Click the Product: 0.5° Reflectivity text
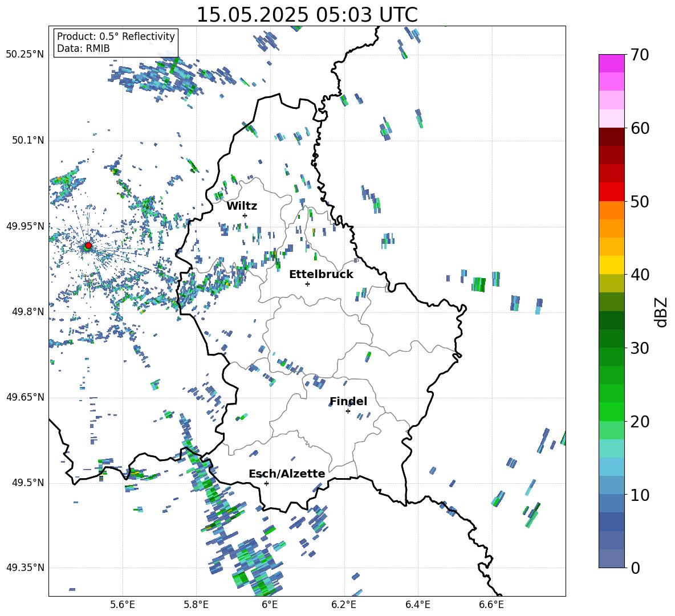Screen dimensions: 675x616 click(x=116, y=36)
